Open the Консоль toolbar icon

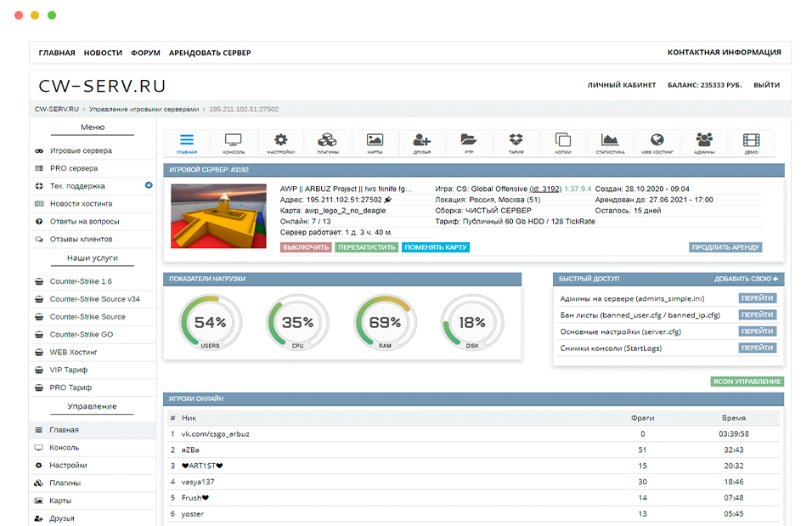click(234, 143)
